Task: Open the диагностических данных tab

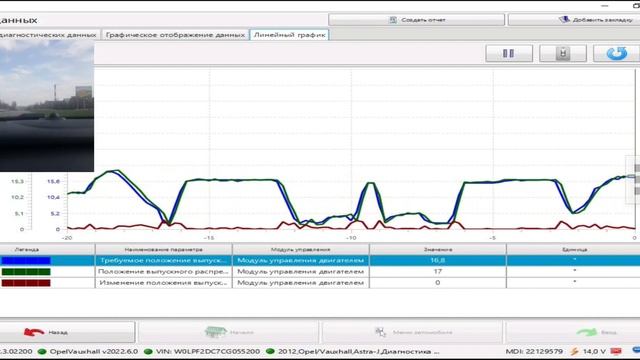Action: coord(49,35)
